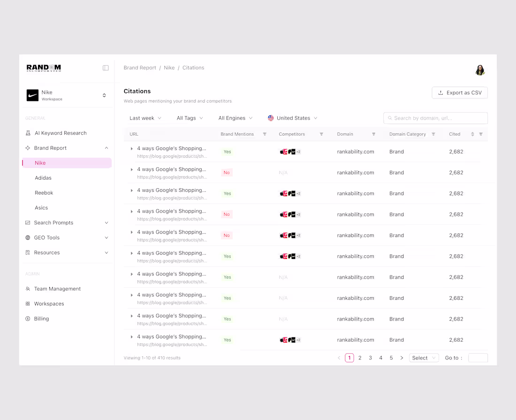Go to the previous results page
This screenshot has width=516, height=420.
[339, 358]
